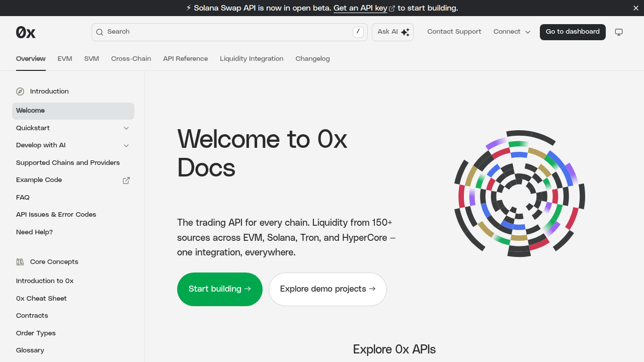Open the Contracts page

[x=73, y=316]
